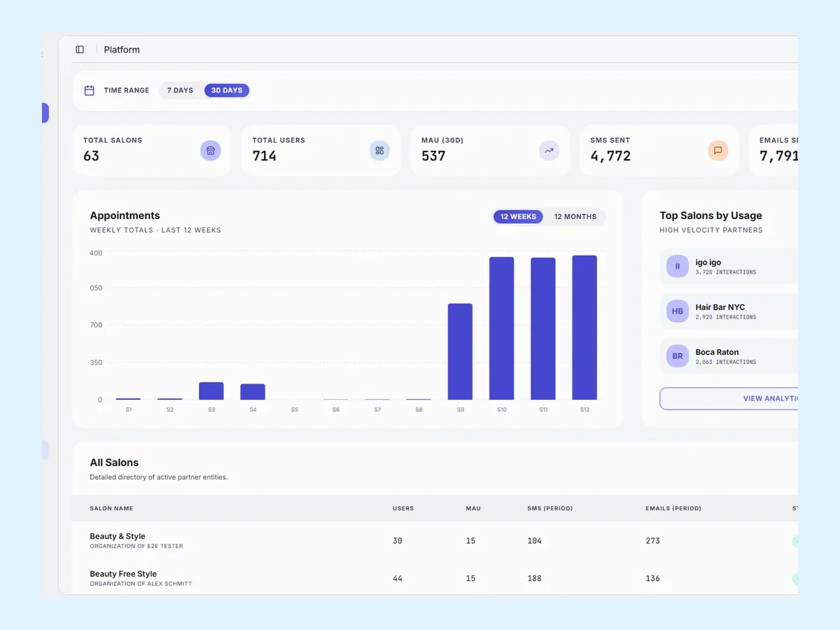Viewport: 840px width, 630px height.
Task: Click the S10 bar in Appointments chart
Action: 501,328
